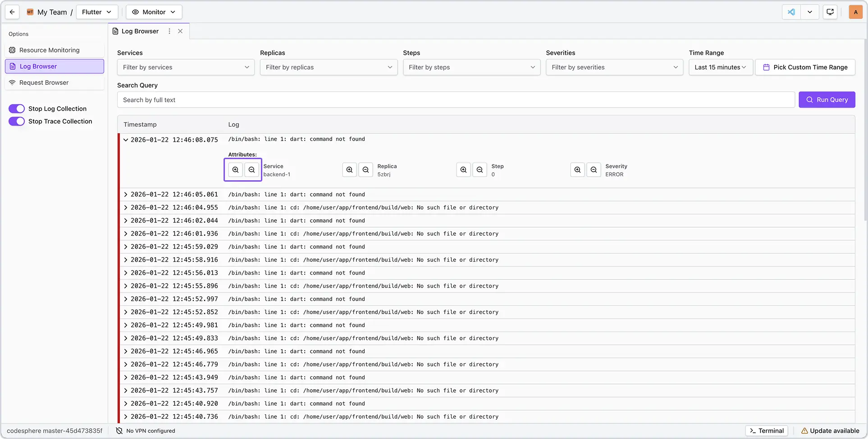Screen dimensions: 868x439
Task: Exclude Severity ERROR via its zoom-out icon
Action: pyautogui.click(x=594, y=170)
